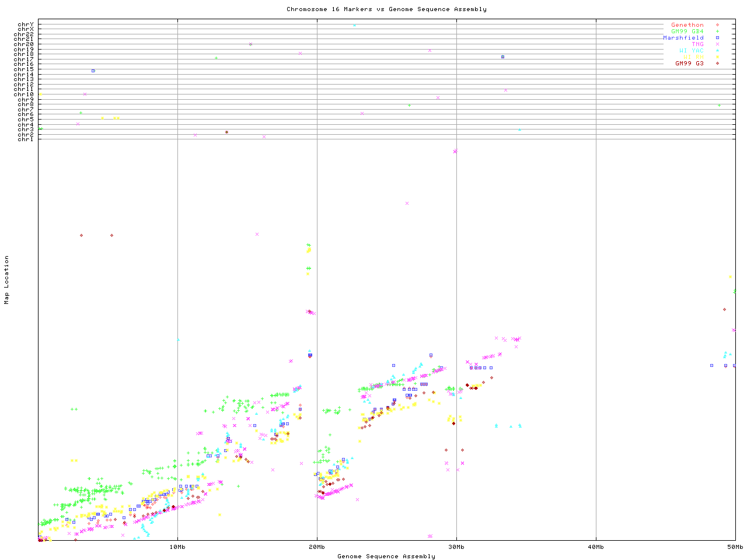Click the yellow star symbol beside WI RH
Screen dimensions: 747x560
pyautogui.click(x=717, y=57)
